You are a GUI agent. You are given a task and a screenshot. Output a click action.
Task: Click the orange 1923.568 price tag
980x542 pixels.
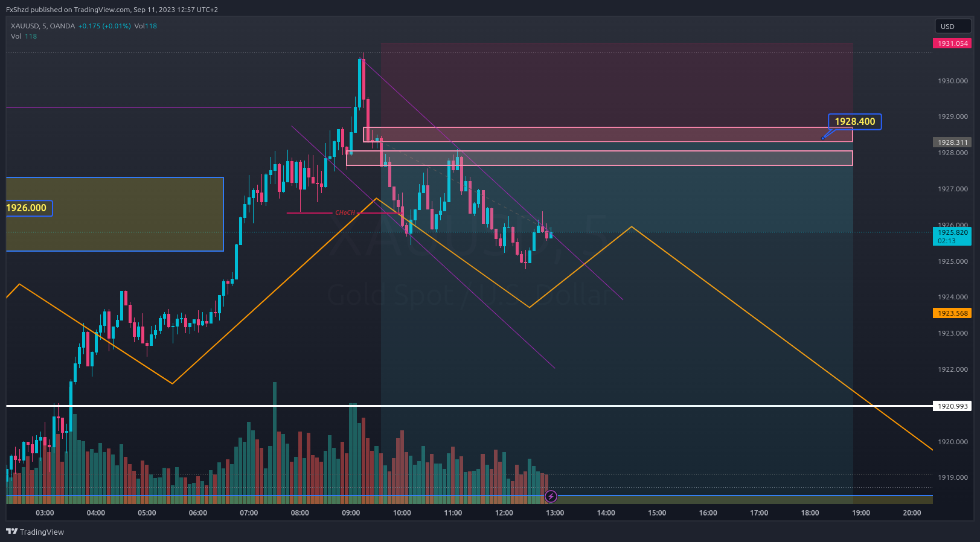952,313
